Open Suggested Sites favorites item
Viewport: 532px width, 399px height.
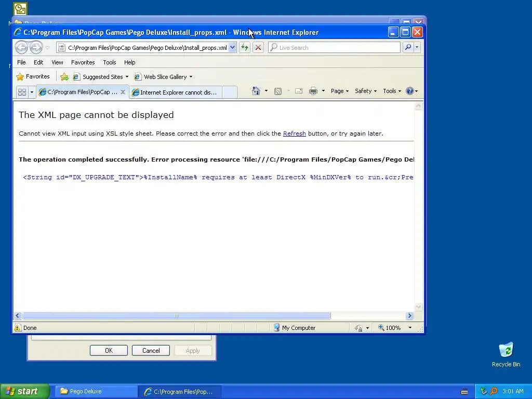(101, 77)
